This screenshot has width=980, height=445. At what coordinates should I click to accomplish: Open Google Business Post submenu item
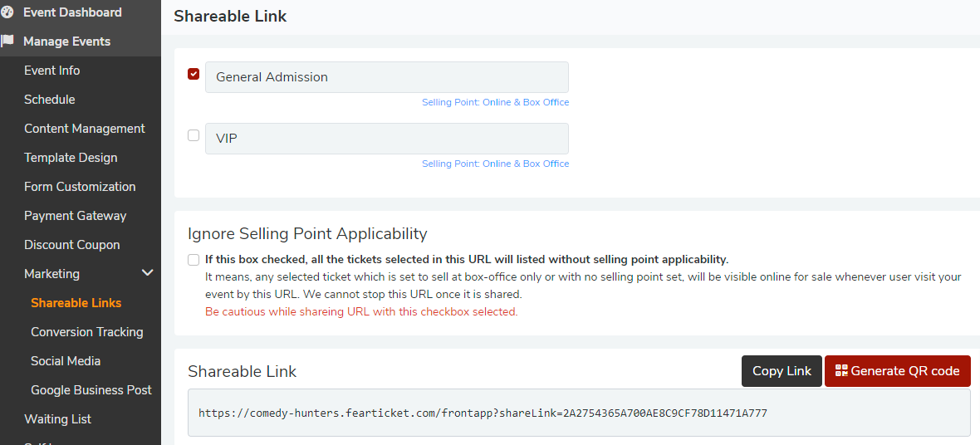pyautogui.click(x=91, y=390)
